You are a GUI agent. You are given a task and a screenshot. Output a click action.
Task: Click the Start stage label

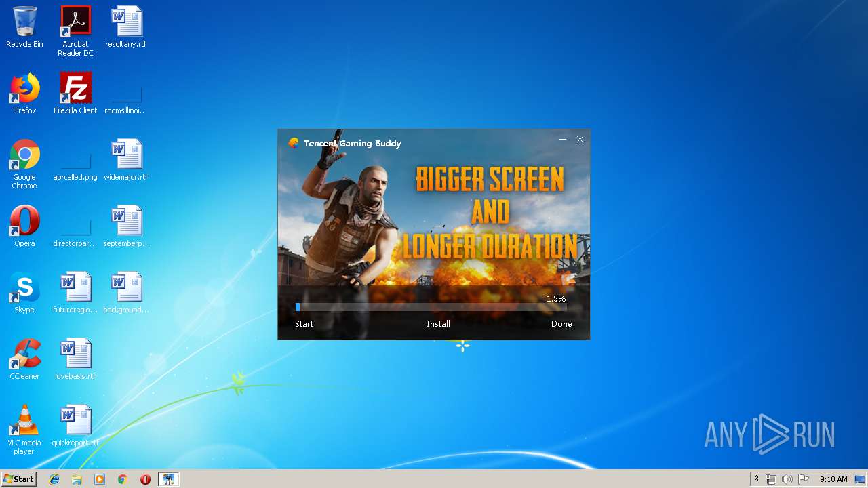304,324
